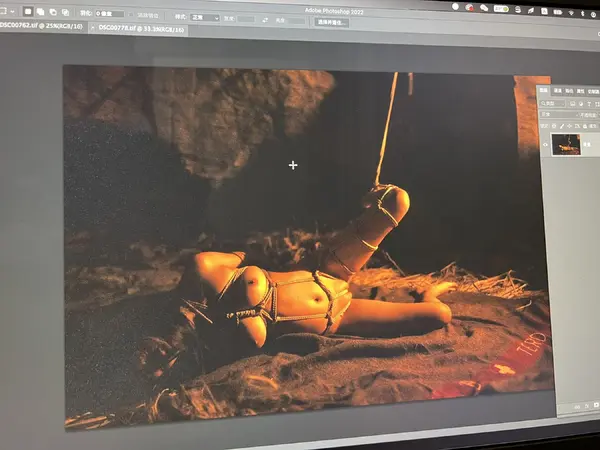Toggle the layer visibility eye icon
Viewport: 600px width, 450px height.
tap(546, 144)
